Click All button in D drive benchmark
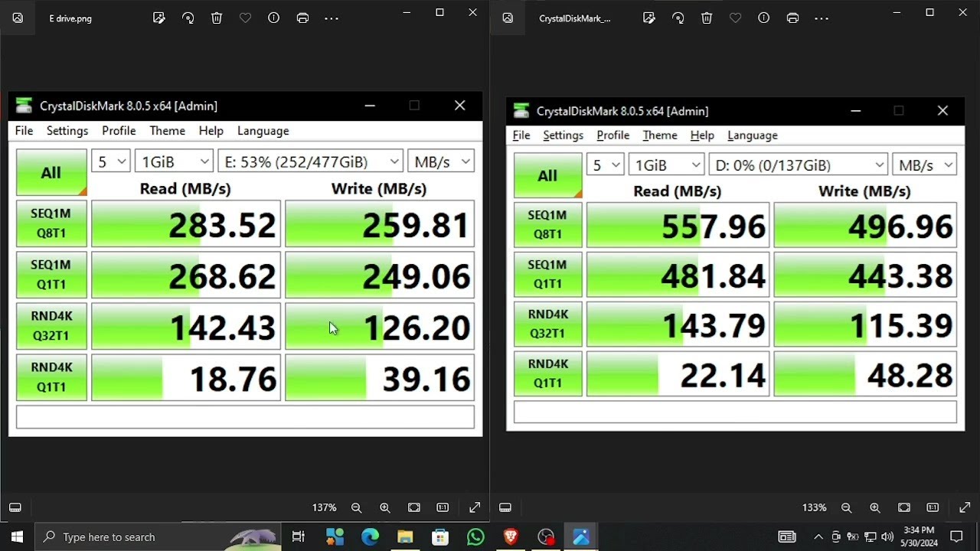The image size is (980, 551). (547, 175)
